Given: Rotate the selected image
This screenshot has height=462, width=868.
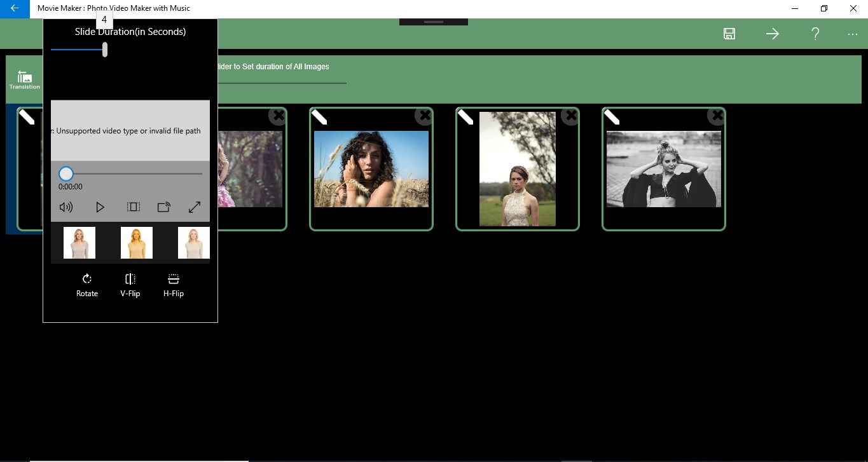Looking at the screenshot, I should click(x=87, y=285).
